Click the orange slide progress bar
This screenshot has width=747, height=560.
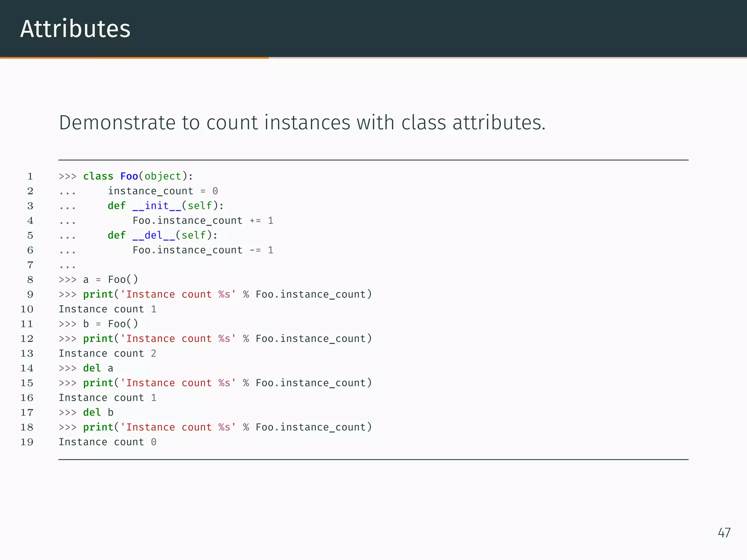(x=134, y=58)
